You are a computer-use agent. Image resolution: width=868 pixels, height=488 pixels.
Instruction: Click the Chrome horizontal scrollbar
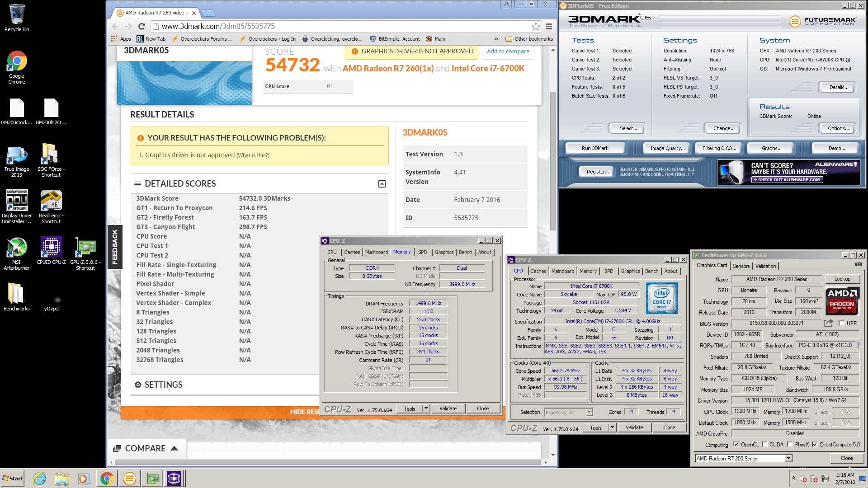(x=328, y=462)
